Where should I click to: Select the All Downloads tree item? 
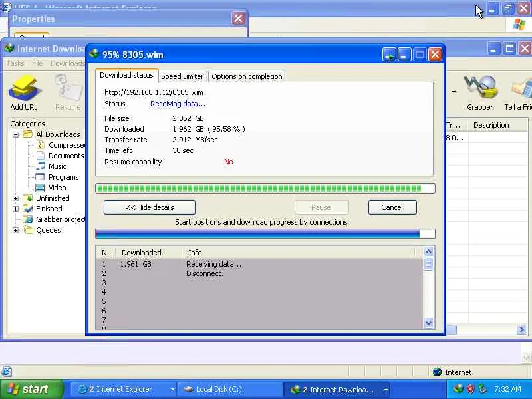coord(58,134)
